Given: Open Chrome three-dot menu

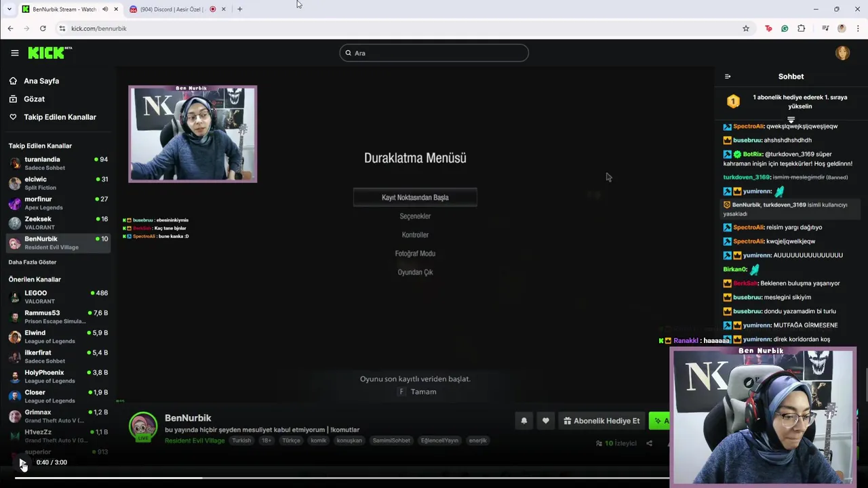Looking at the screenshot, I should tap(859, 28).
